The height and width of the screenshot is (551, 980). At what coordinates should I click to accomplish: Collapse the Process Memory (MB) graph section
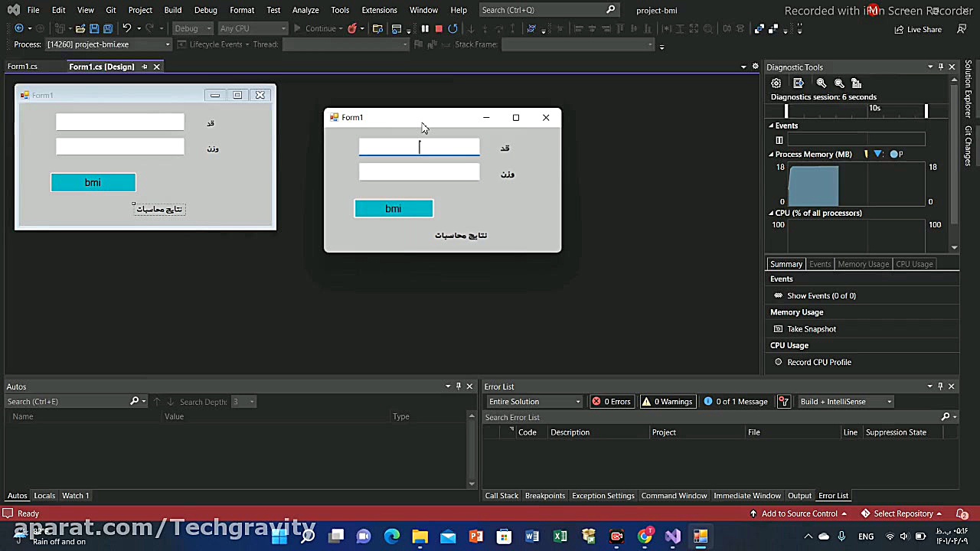pos(771,155)
